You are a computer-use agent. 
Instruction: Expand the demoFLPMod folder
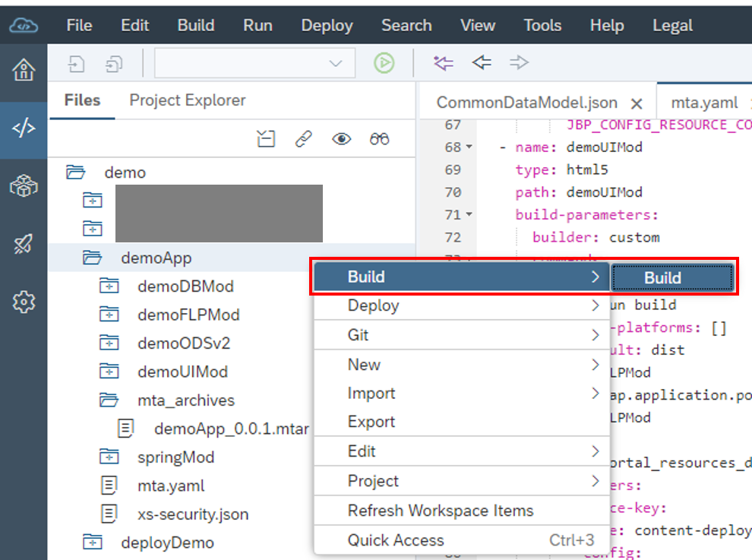(x=109, y=315)
